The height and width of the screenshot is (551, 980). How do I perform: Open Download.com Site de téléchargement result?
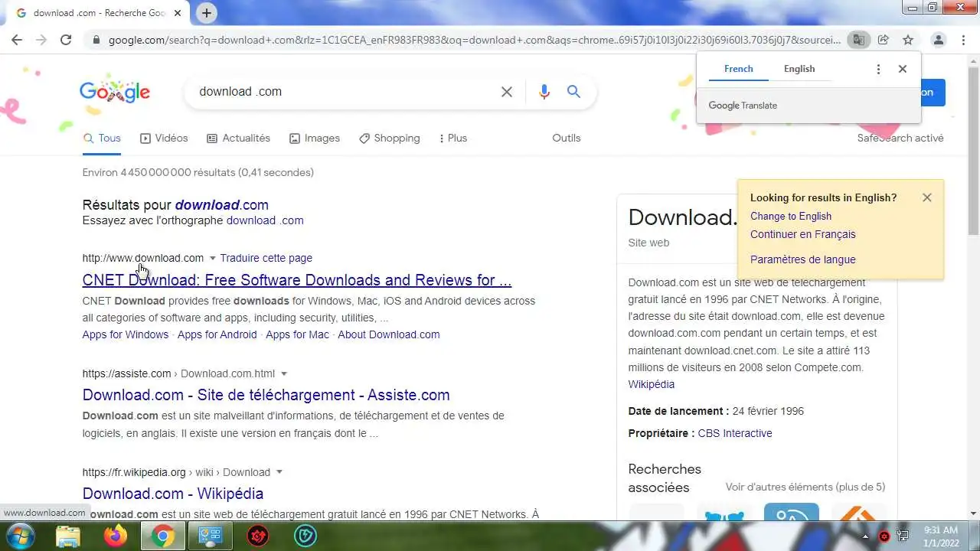266,395
